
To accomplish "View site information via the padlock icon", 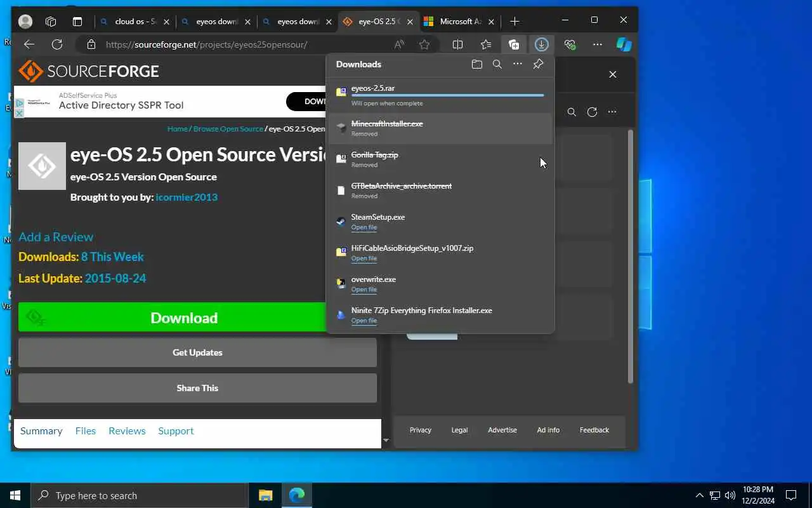I will 91,44.
